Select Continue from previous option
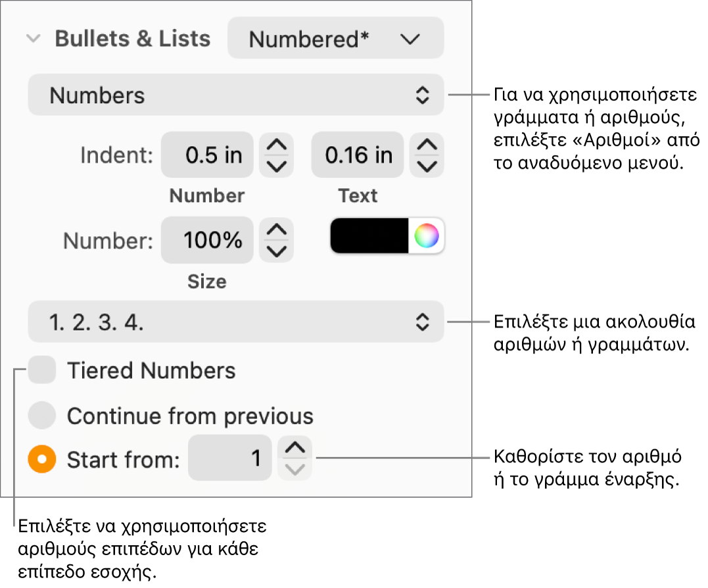Screen dimensions: 708x588 [x=43, y=416]
